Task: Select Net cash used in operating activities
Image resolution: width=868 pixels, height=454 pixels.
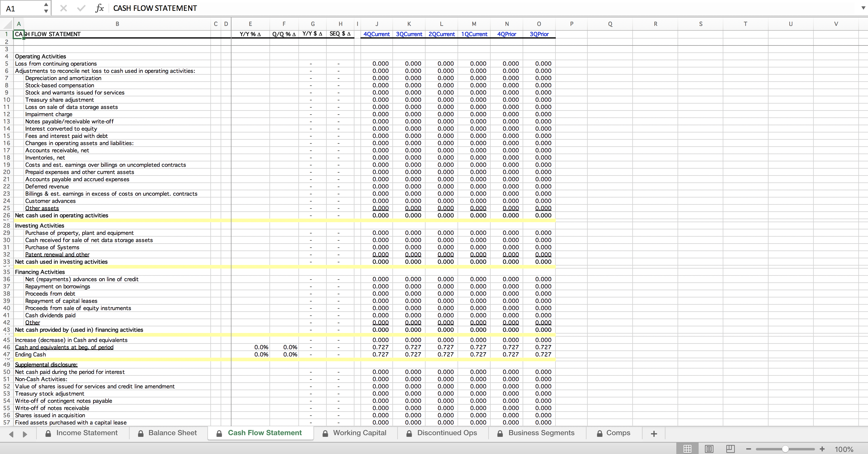Action: point(62,215)
